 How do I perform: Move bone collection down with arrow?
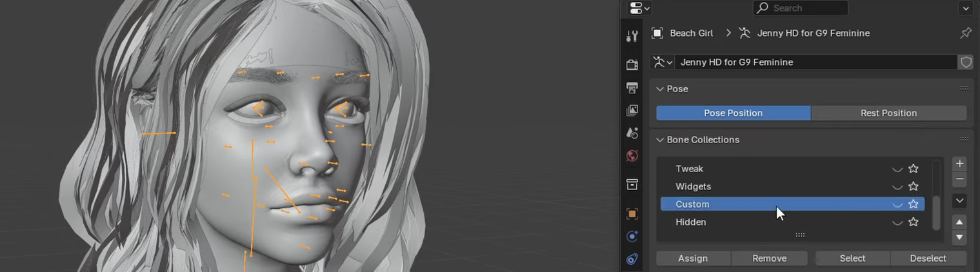click(x=960, y=237)
